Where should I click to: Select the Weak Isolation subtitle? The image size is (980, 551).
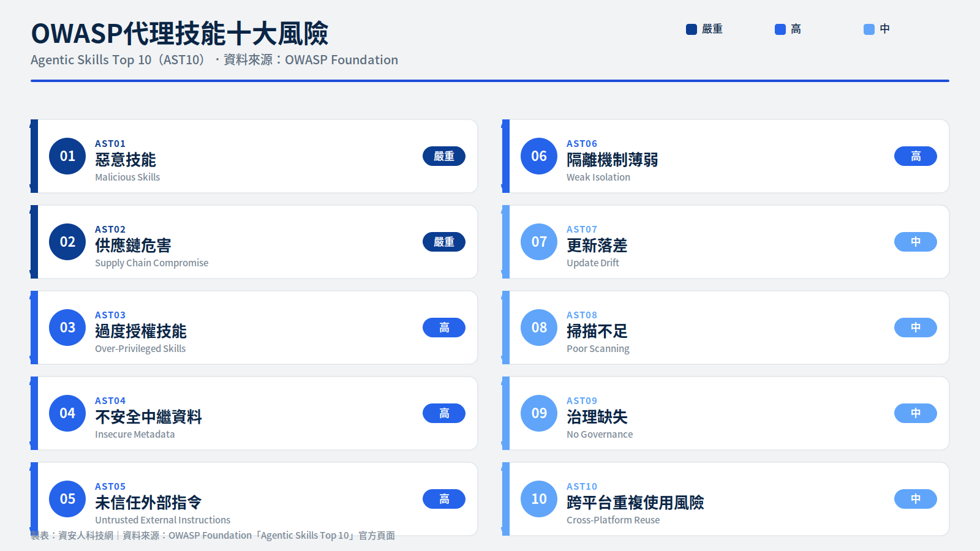click(598, 177)
